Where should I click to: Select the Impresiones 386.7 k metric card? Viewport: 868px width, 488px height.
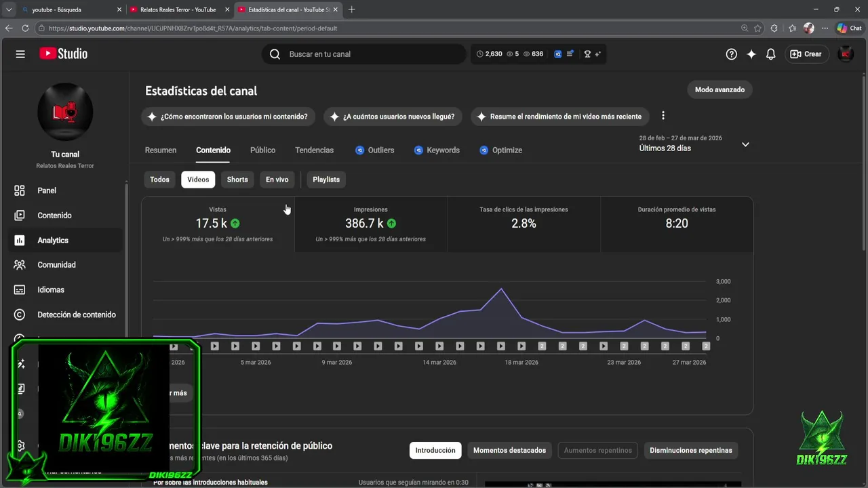371,224
